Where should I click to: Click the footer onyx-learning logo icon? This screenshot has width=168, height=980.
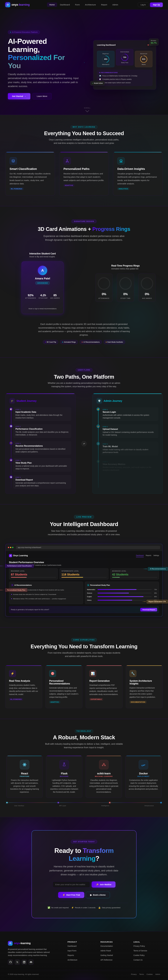(x=10, y=943)
